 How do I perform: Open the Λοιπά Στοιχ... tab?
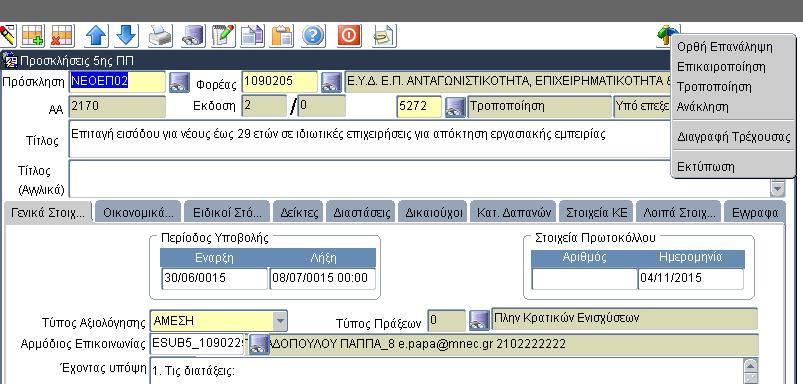[679, 212]
